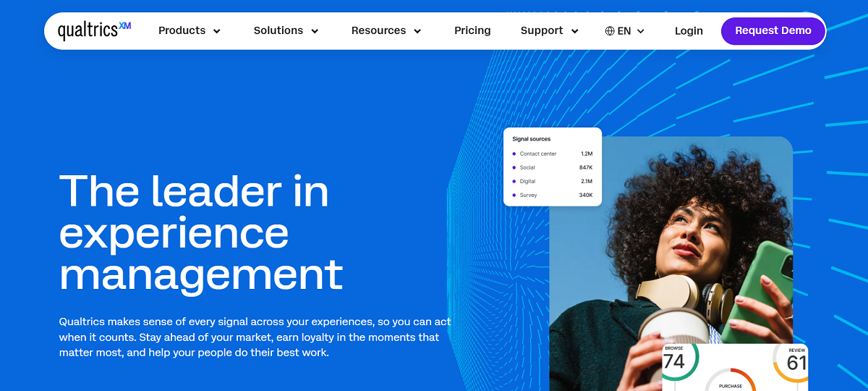Click the purple dot beside Survey

point(514,195)
